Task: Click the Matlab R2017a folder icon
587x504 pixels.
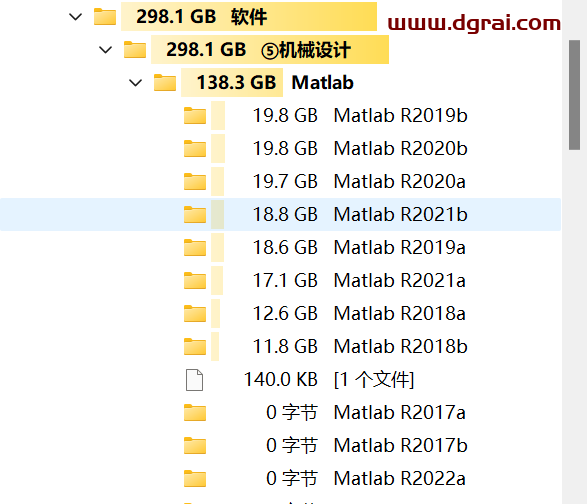Action: [195, 412]
